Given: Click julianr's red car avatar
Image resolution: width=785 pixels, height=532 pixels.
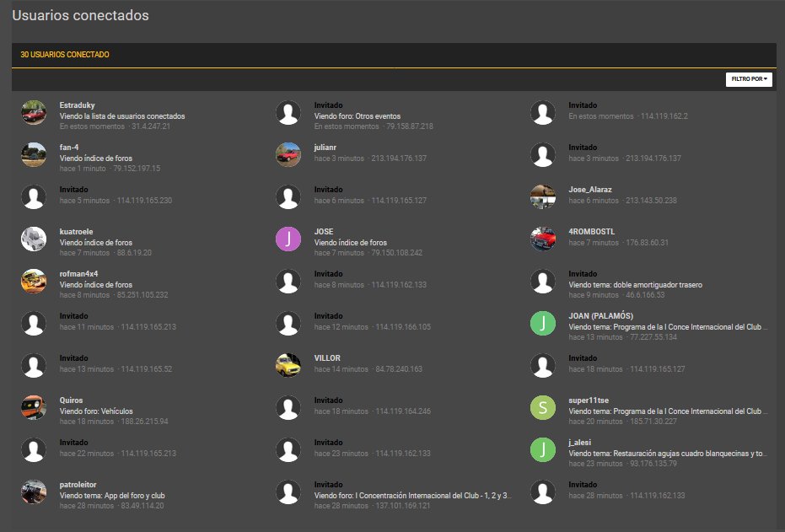Looking at the screenshot, I should click(x=288, y=154).
